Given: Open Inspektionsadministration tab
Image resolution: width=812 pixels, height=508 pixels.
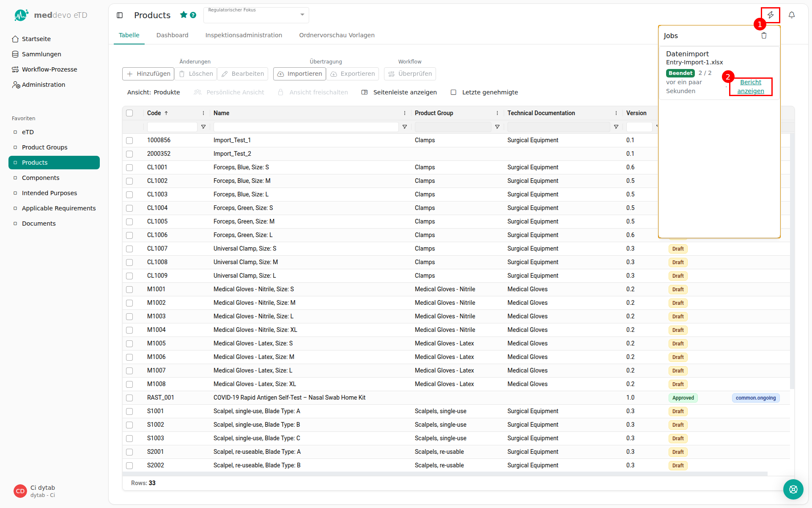Looking at the screenshot, I should click(244, 35).
